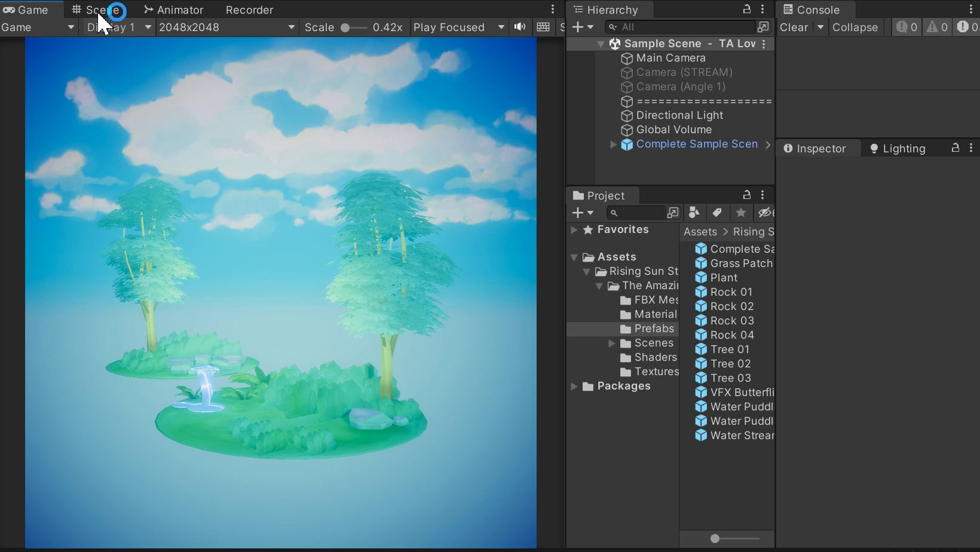Open the Display 1 dropdown
This screenshot has width=980, height=552.
pyautogui.click(x=119, y=27)
